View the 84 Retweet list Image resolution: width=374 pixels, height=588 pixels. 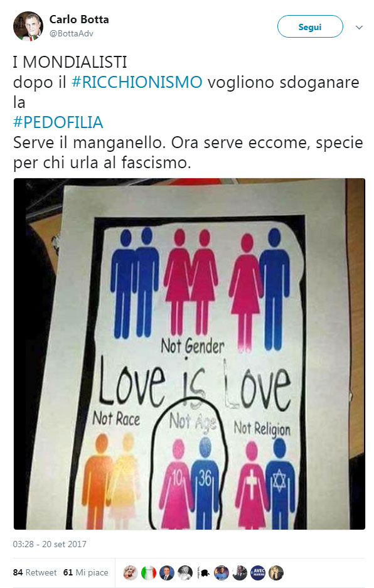point(35,572)
